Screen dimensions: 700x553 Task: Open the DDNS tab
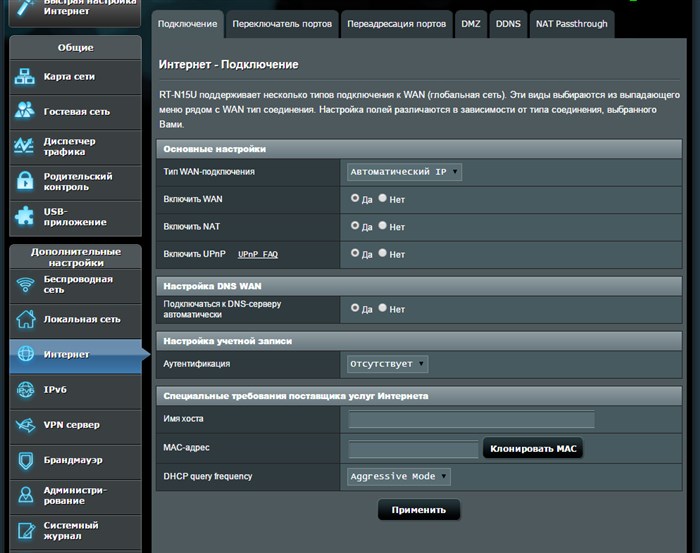(508, 24)
